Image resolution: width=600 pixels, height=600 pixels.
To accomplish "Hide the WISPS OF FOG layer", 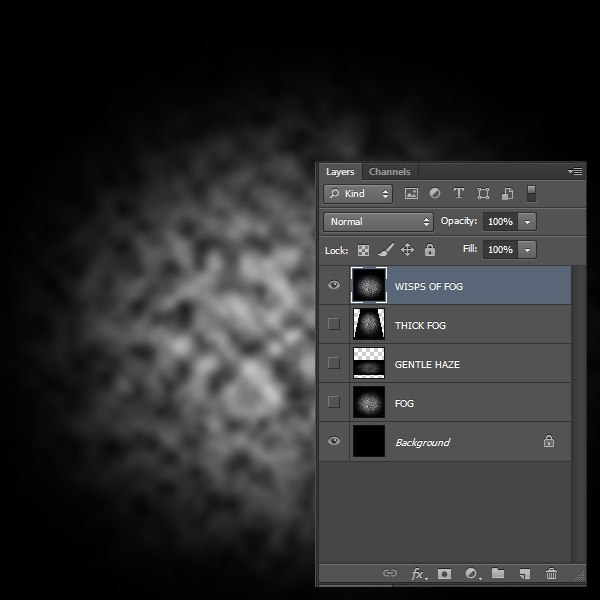I will pyautogui.click(x=334, y=285).
